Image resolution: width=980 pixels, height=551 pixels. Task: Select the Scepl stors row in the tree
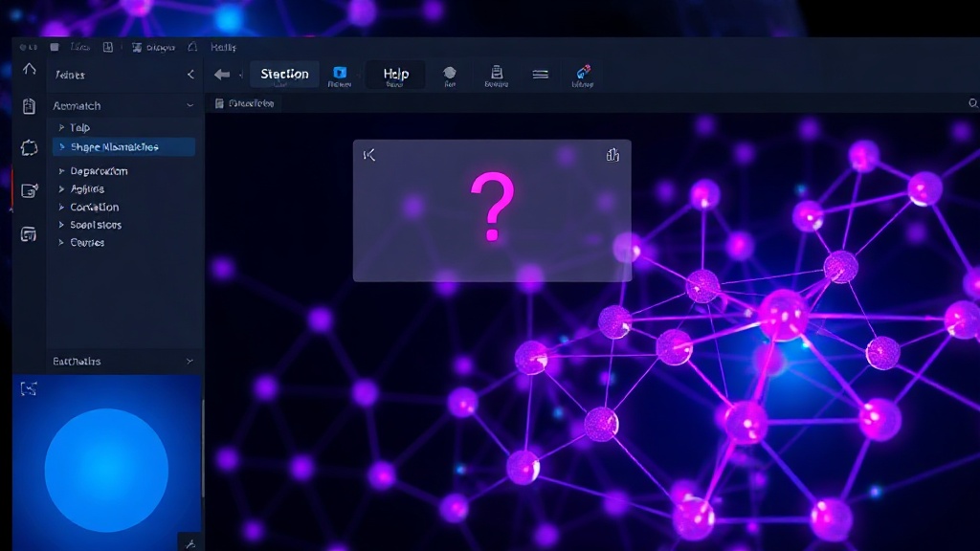[x=123, y=225]
